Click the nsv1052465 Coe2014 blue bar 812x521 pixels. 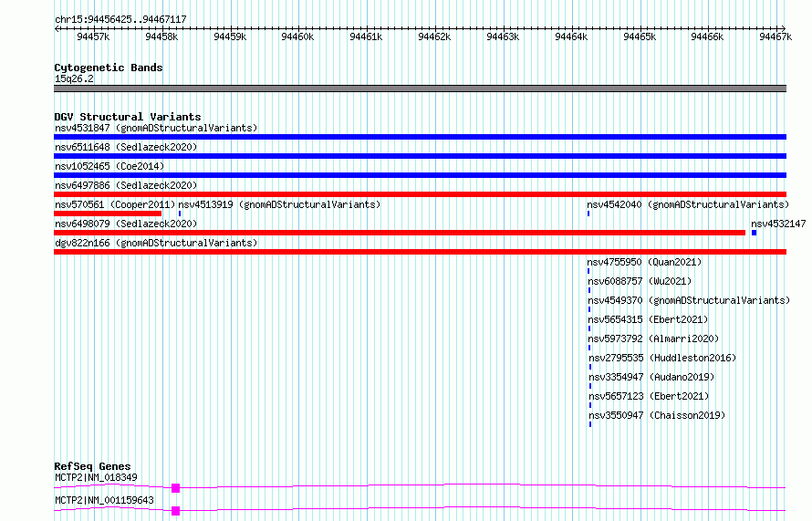click(420, 175)
